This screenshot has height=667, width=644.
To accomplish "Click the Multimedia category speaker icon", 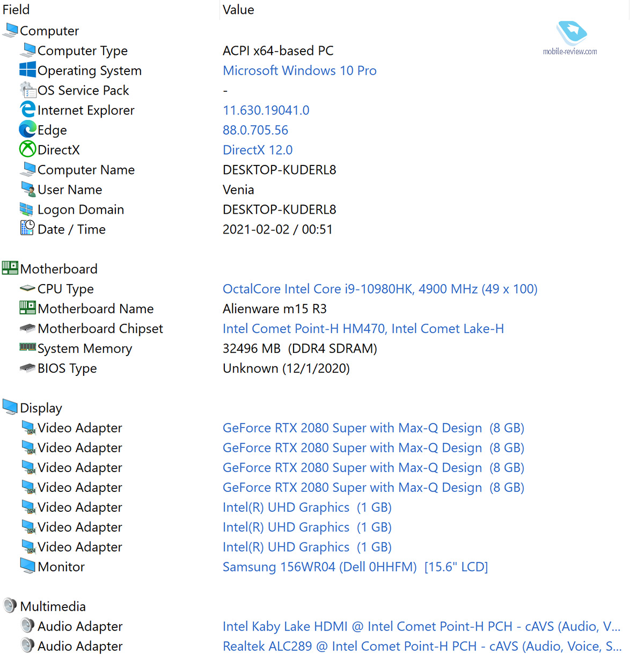I will 10,605.
